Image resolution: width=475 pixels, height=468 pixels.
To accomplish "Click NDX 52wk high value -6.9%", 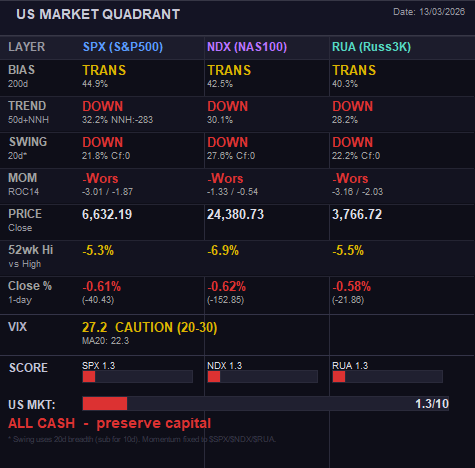I will pyautogui.click(x=223, y=250).
